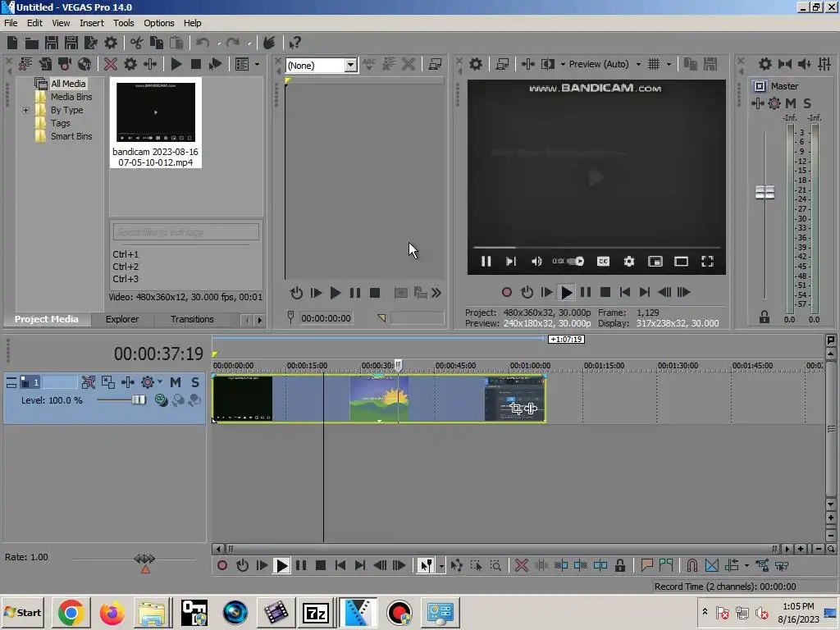This screenshot has height=630, width=840.
Task: Open the File menu
Action: (x=11, y=23)
